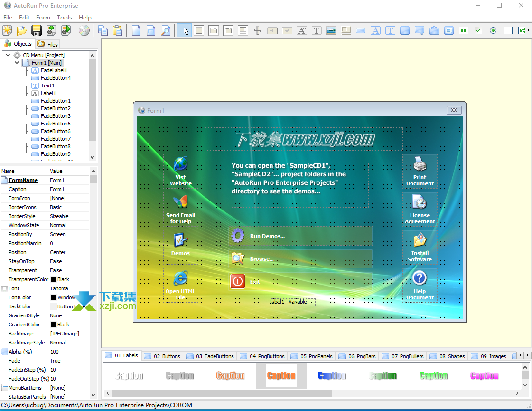Click the CD disc burn icon

[84, 30]
